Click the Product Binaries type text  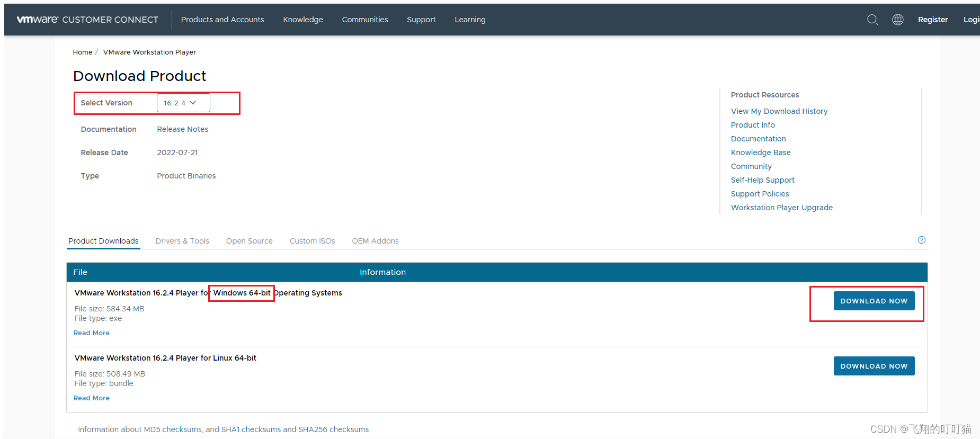click(x=186, y=176)
